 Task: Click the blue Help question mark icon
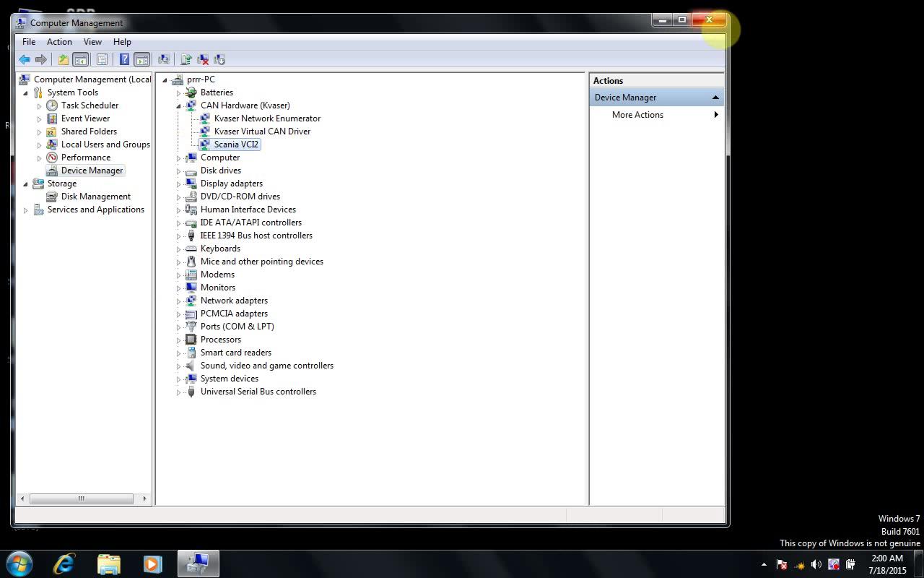coord(124,60)
